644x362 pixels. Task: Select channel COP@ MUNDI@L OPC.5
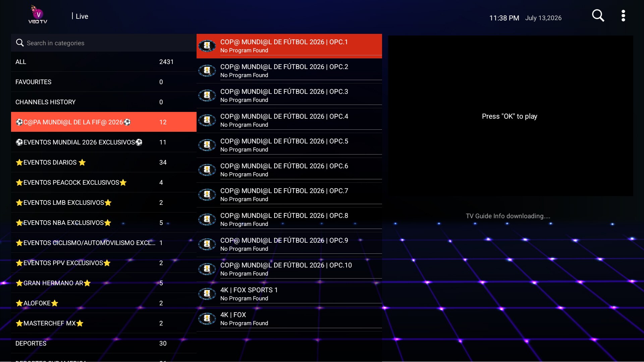289,145
